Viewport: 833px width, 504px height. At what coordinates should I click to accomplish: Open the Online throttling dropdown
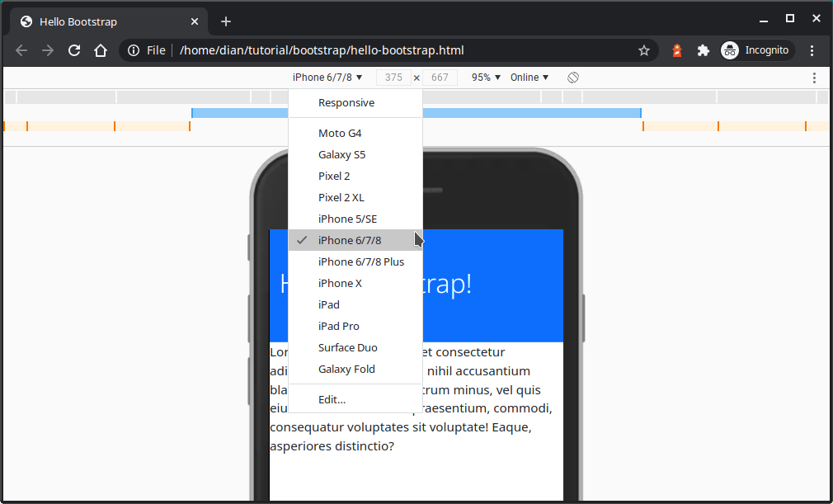pos(529,78)
